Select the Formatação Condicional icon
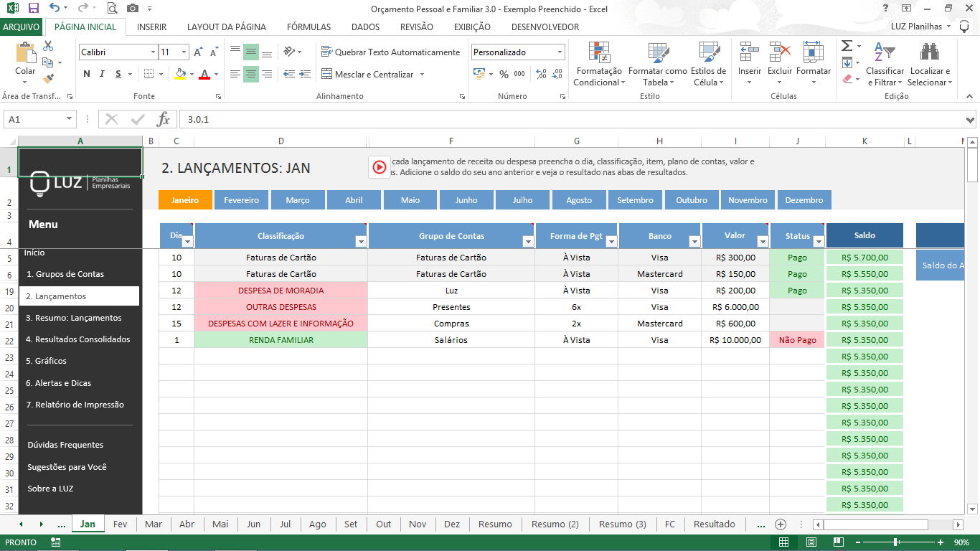 tap(600, 63)
